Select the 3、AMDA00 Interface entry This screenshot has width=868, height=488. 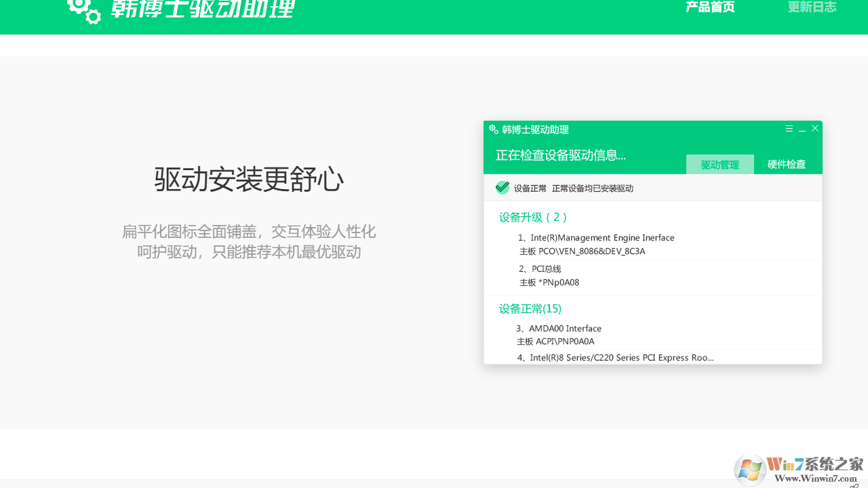[559, 329]
